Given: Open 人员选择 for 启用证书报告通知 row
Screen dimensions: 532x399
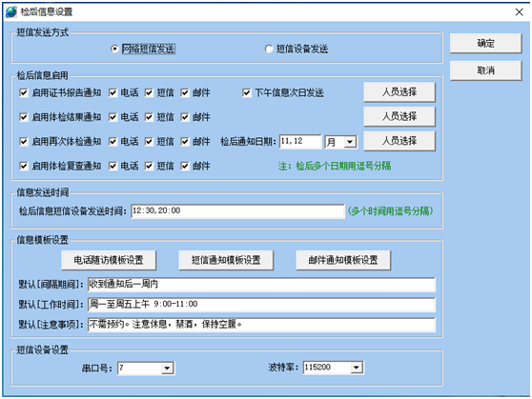Looking at the screenshot, I should pyautogui.click(x=399, y=91).
